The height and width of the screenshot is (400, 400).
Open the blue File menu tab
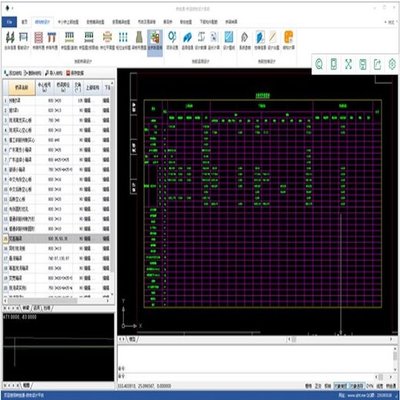pos(9,22)
